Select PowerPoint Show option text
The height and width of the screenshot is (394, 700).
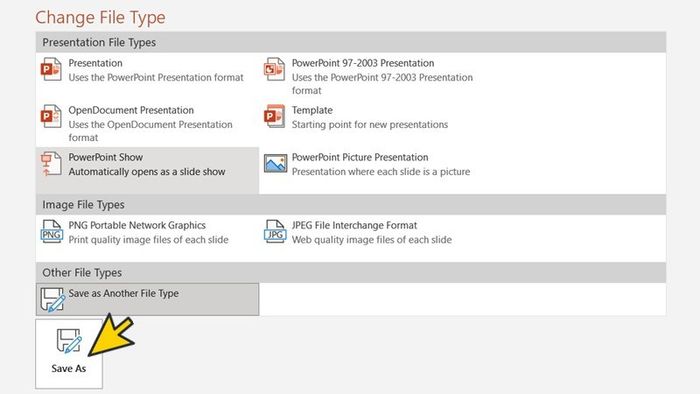pos(106,158)
